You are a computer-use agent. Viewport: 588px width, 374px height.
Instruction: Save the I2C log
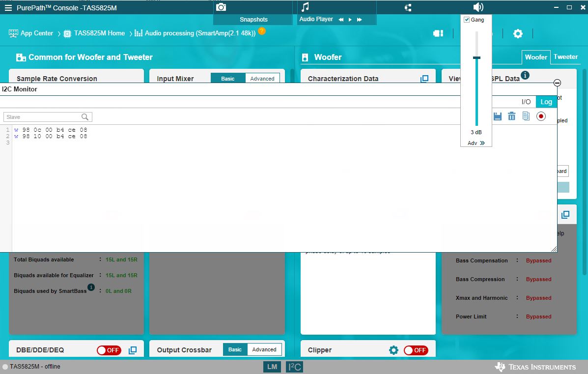[498, 116]
